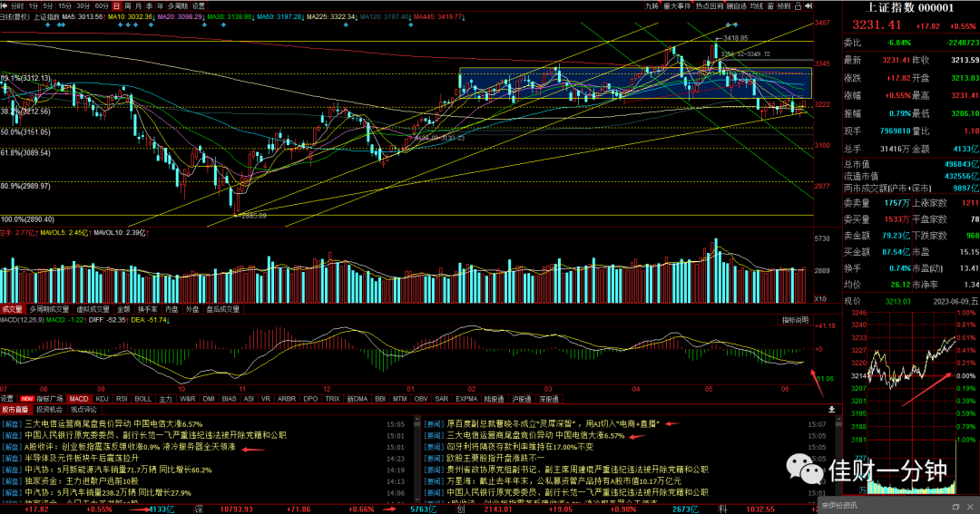Screen dimensions: 980x514
Task: Open indicator 设置 at bottom left
Action: 8,399
